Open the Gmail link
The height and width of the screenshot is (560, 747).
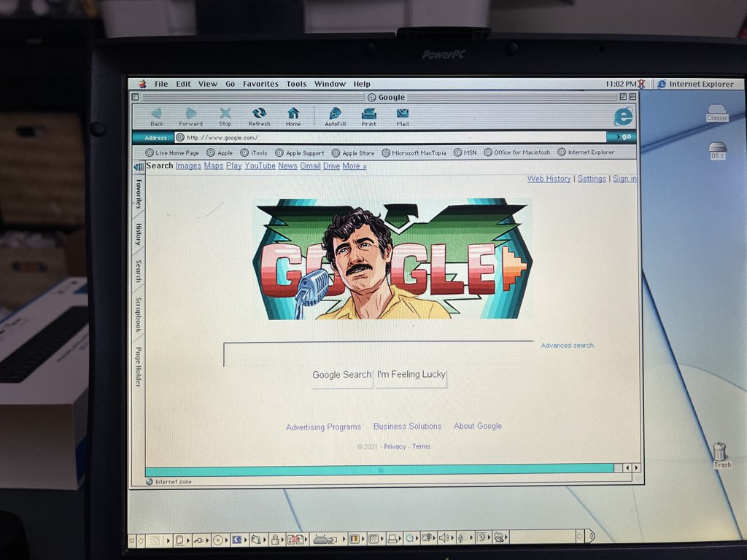click(310, 166)
